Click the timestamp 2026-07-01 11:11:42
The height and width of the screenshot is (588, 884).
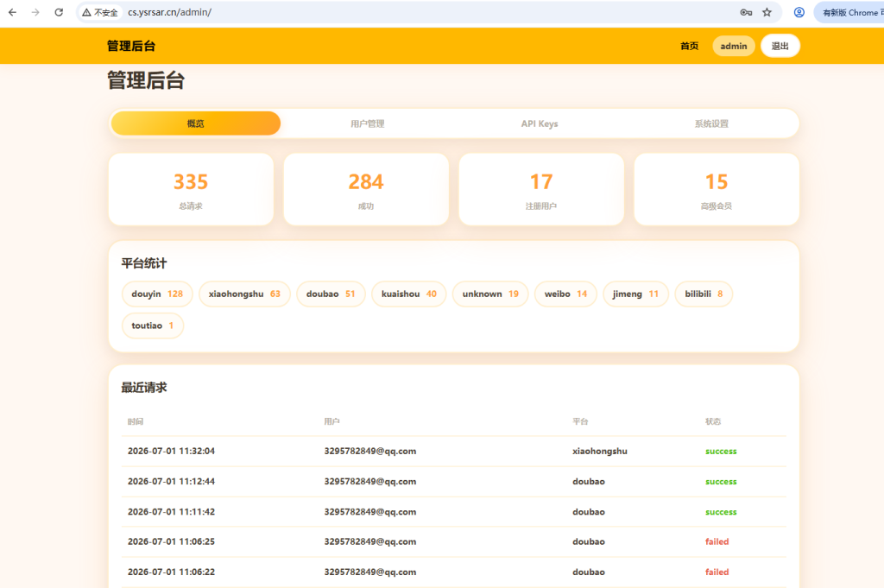(x=172, y=512)
